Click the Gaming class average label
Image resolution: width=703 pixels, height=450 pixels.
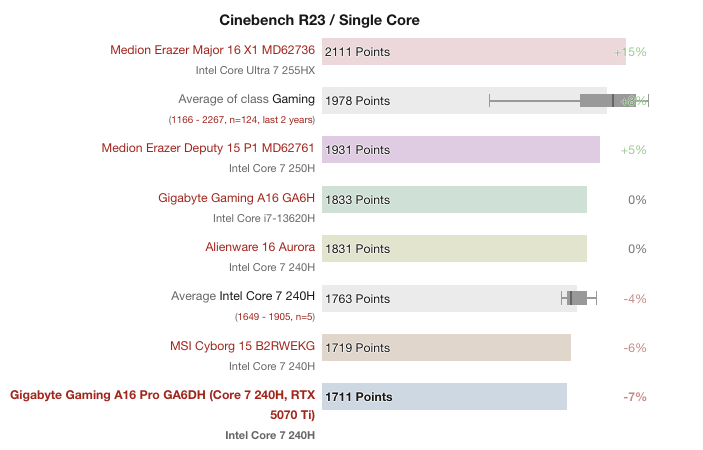[x=246, y=99]
